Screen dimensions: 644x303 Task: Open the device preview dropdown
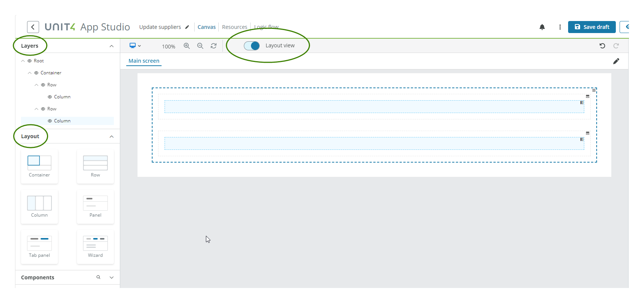pyautogui.click(x=135, y=46)
